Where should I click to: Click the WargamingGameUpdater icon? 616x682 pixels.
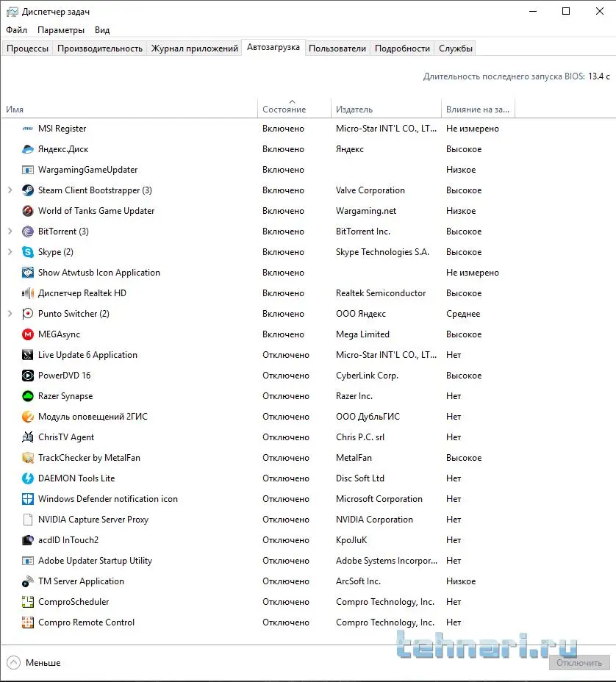click(x=28, y=170)
